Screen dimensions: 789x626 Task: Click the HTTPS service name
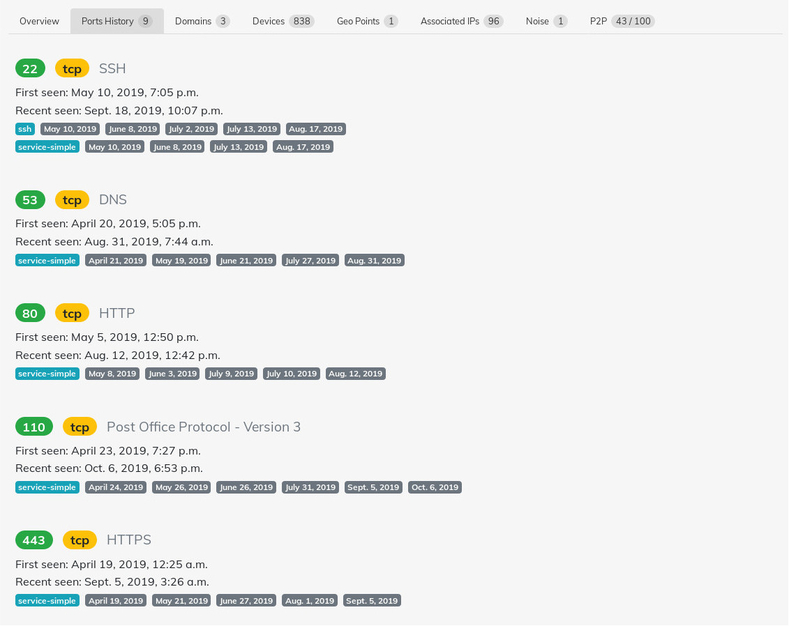(129, 540)
